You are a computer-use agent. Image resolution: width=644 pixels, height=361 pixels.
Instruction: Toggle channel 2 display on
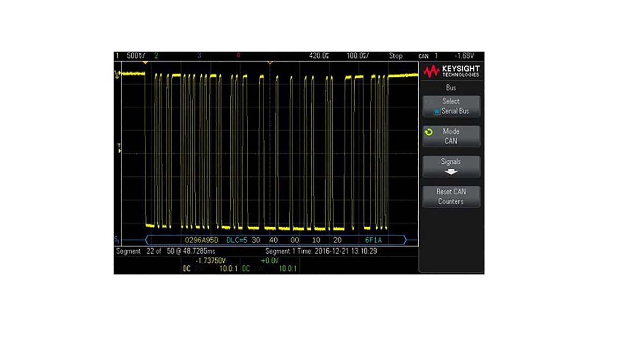(156, 54)
